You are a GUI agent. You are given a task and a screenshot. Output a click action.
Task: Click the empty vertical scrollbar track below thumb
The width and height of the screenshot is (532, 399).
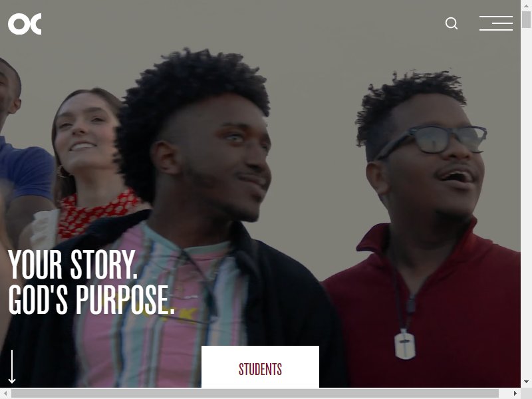click(526, 203)
